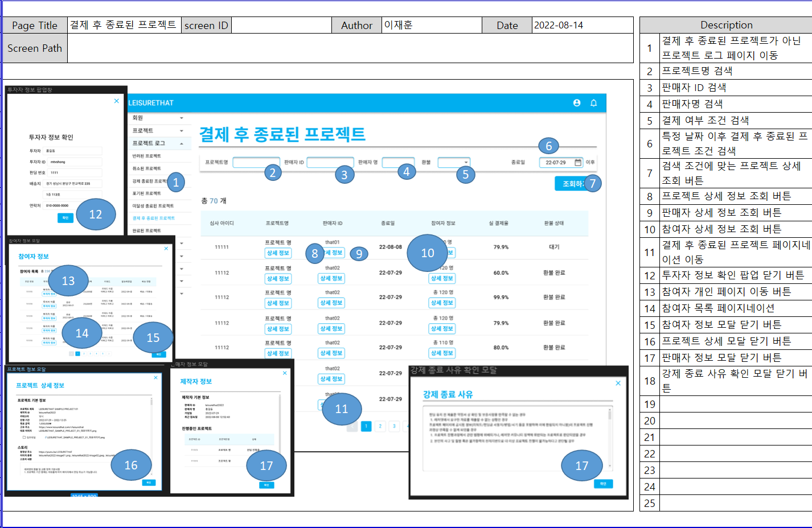Click the 총 70 개 result count text
Image resolution: width=812 pixels, height=528 pixels.
click(x=214, y=201)
